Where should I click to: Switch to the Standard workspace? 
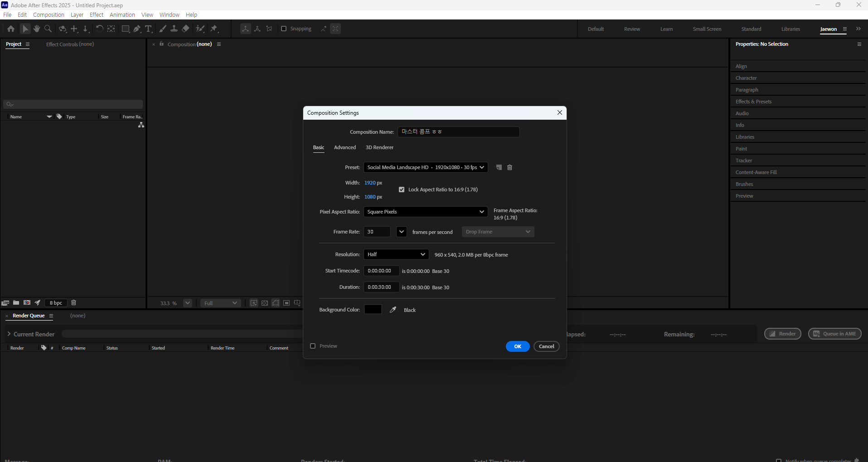click(x=751, y=29)
